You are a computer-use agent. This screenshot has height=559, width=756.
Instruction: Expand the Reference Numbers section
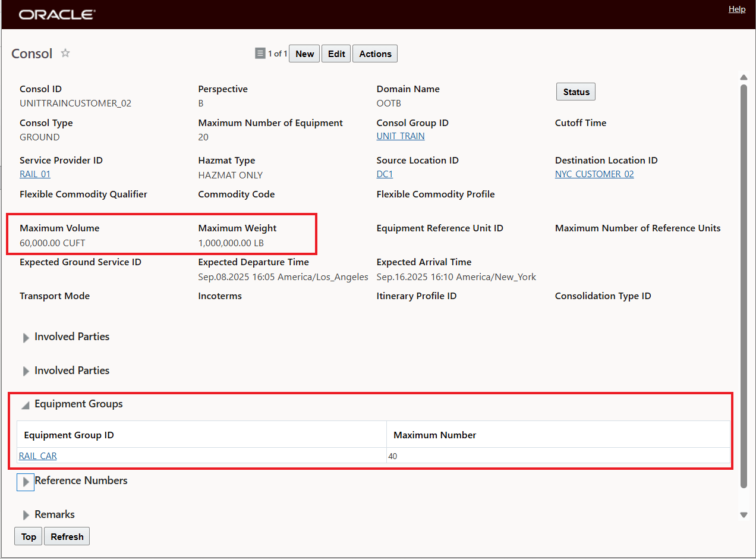26,482
